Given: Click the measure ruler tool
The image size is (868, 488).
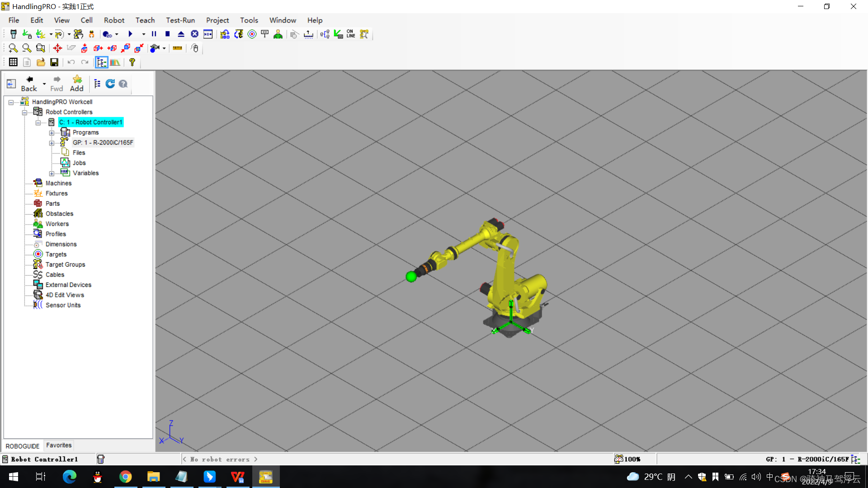Looking at the screenshot, I should click(x=177, y=48).
